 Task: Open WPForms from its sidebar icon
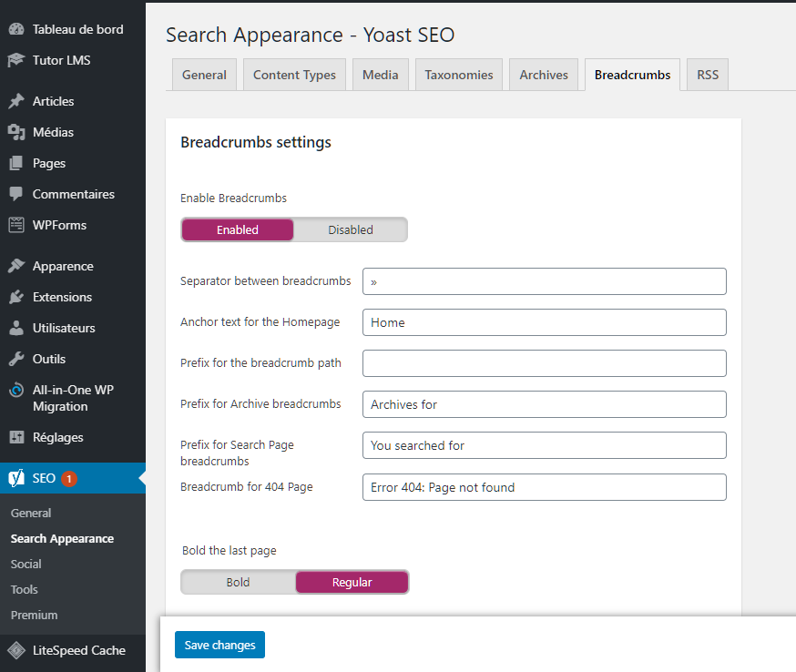point(18,225)
